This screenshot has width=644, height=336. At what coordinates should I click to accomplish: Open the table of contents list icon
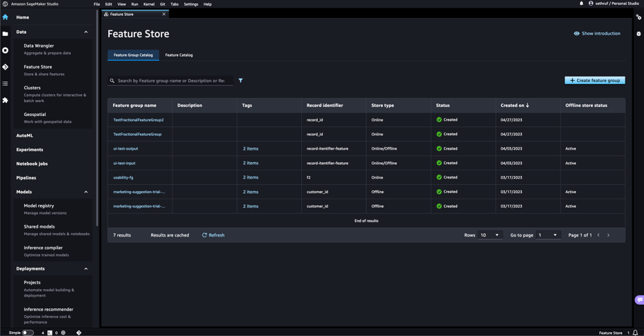[6, 83]
